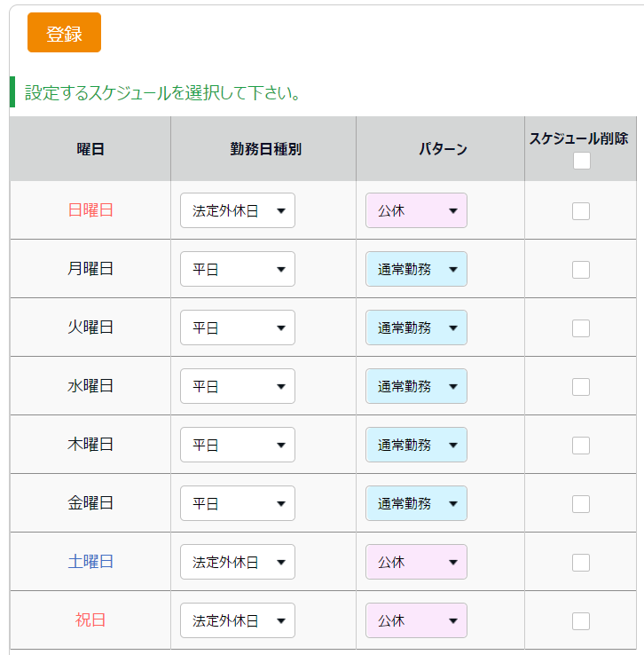Check the delete box for 月曜日

[x=580, y=270]
